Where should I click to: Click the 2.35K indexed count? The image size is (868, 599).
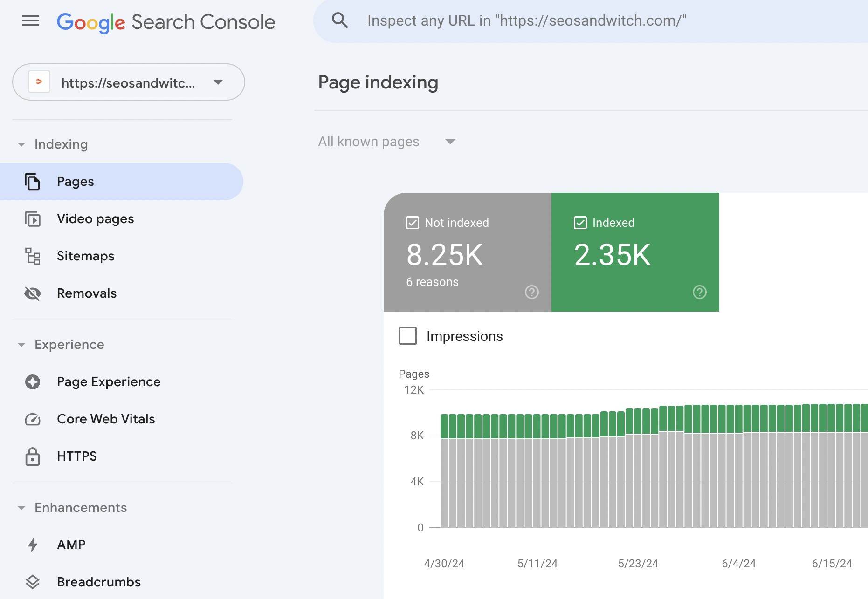613,255
